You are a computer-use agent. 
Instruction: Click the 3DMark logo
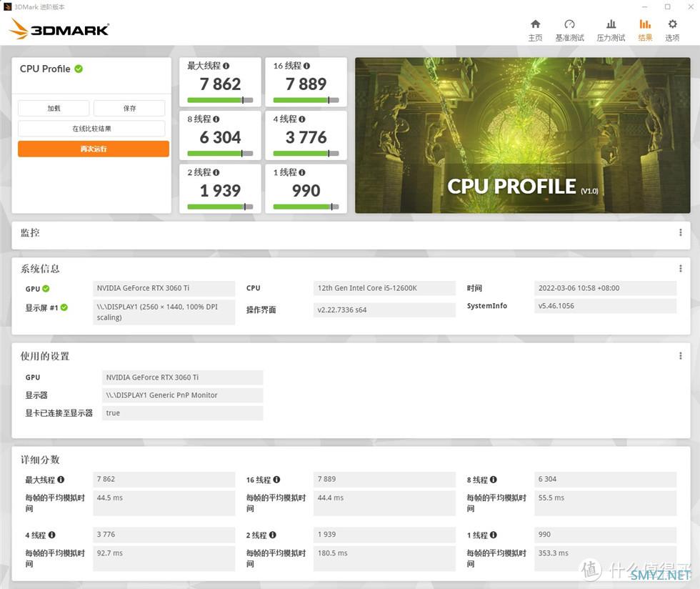pyautogui.click(x=59, y=29)
